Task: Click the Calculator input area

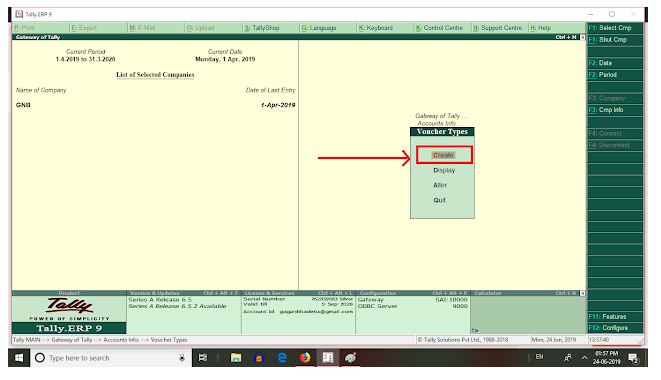Action: pyautogui.click(x=528, y=315)
